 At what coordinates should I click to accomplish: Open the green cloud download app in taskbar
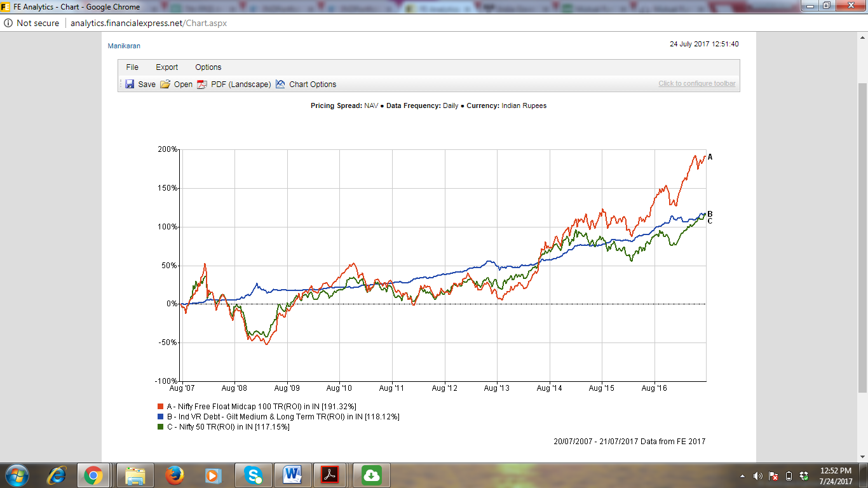pos(371,475)
